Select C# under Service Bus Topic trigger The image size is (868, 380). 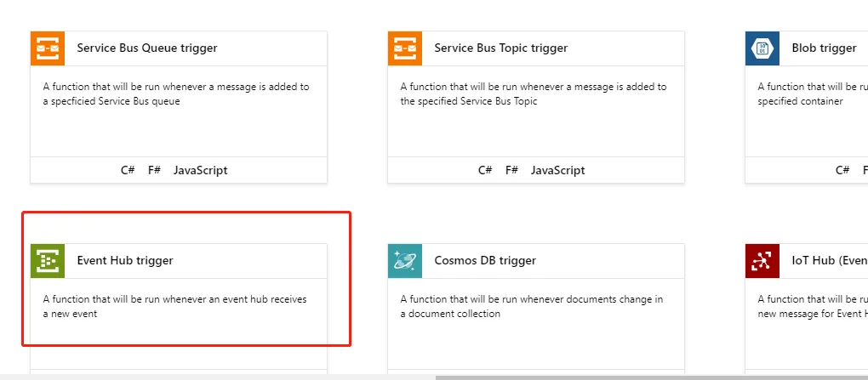485,170
